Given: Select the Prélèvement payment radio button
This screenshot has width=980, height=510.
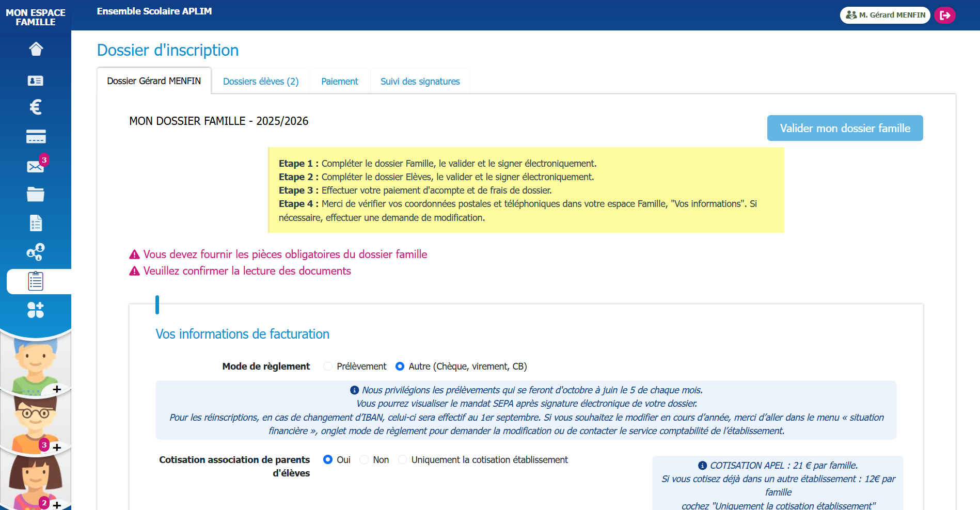Looking at the screenshot, I should point(327,366).
